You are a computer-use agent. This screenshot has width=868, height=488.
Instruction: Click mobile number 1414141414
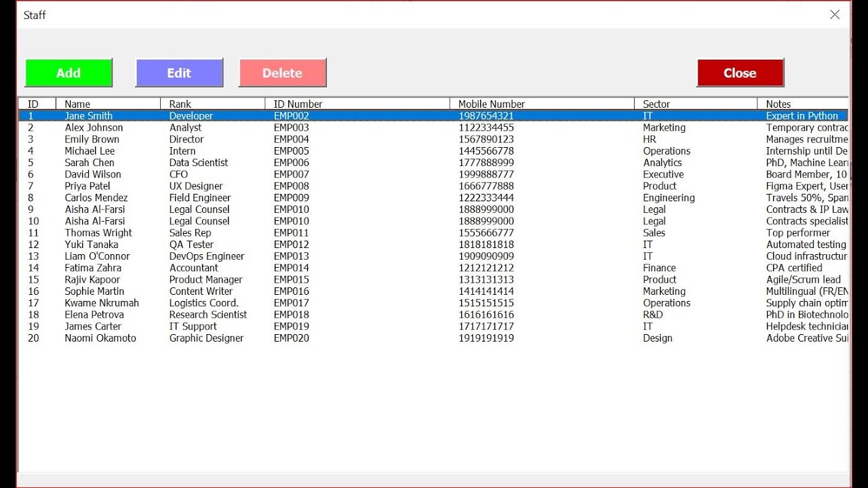(x=486, y=291)
